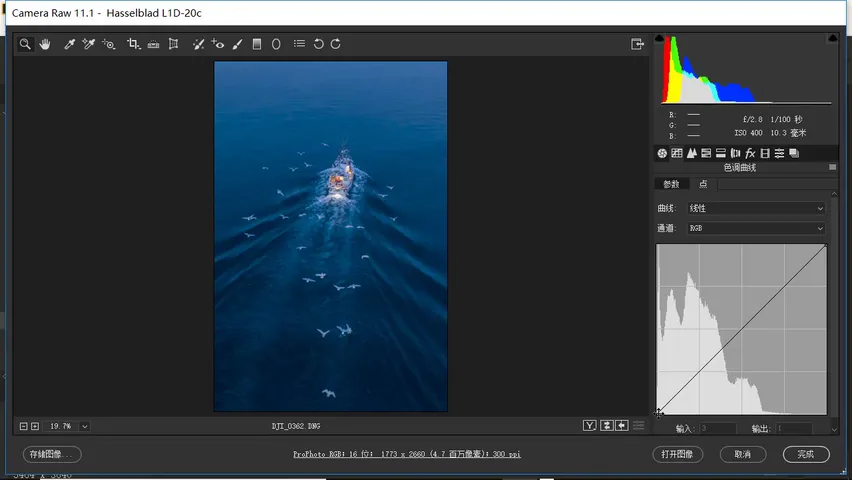852x480 pixels.
Task: Select the Color Sampler tool
Action: point(89,44)
